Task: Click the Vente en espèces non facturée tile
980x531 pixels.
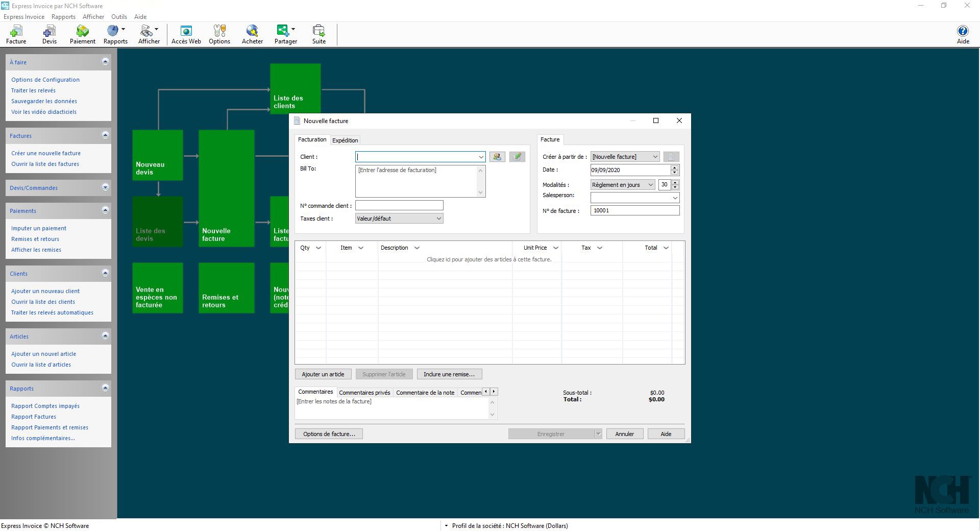Action: click(158, 288)
